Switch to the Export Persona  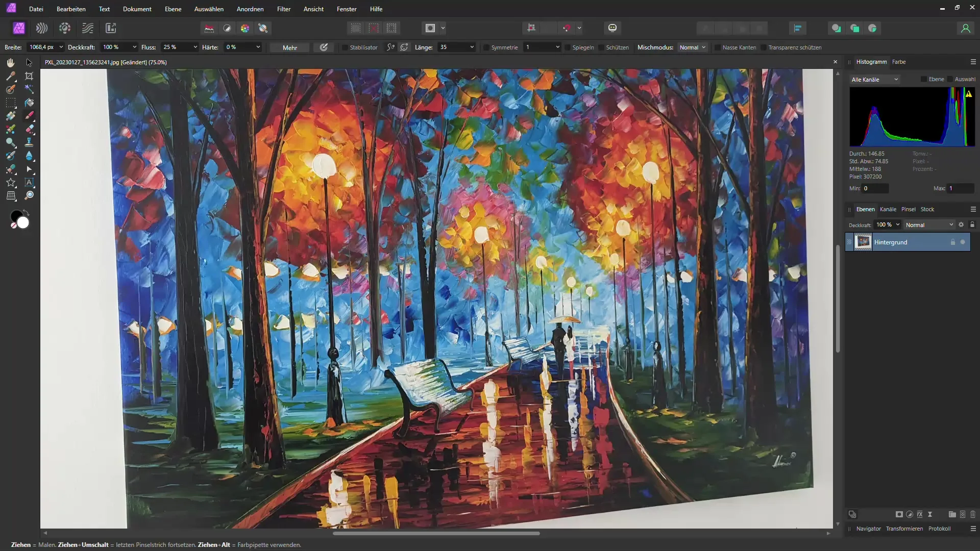pos(111,28)
